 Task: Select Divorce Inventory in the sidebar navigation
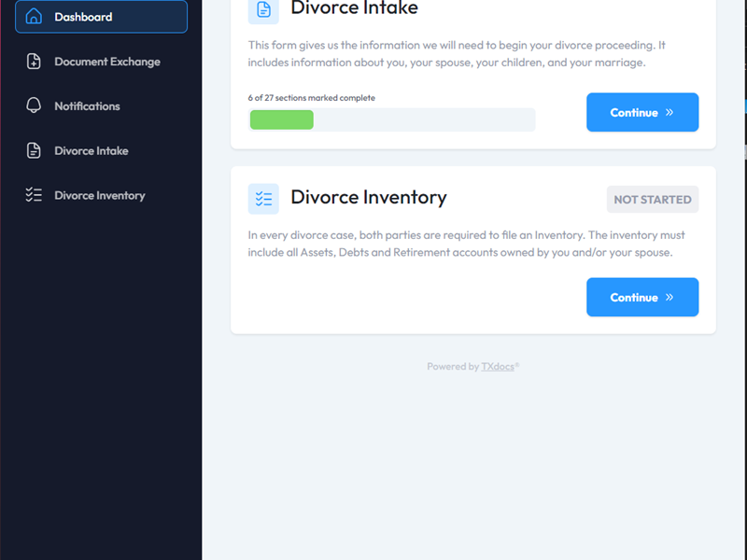tap(100, 196)
